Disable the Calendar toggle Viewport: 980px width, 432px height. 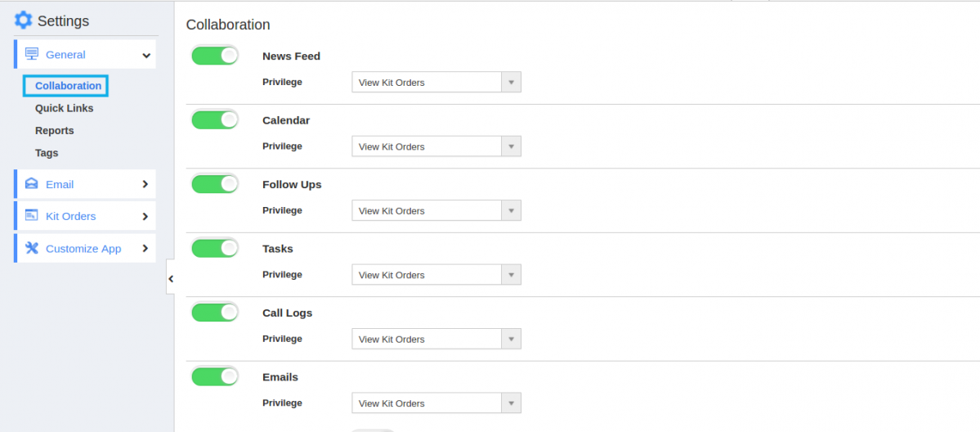(215, 119)
